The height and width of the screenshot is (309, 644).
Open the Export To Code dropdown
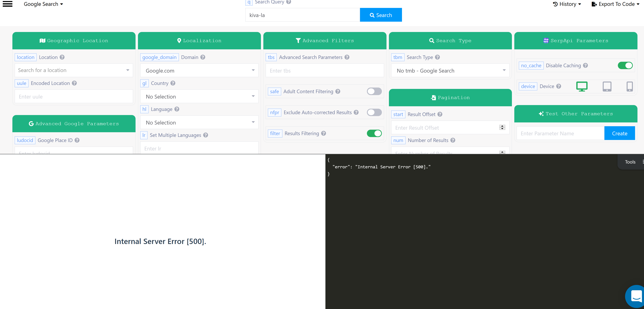coord(615,4)
